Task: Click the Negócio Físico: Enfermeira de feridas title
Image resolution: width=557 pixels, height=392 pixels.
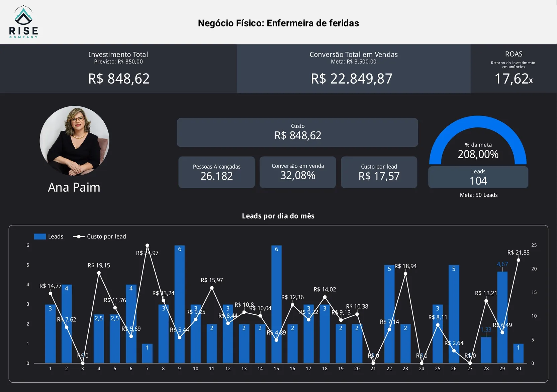Action: pyautogui.click(x=278, y=23)
